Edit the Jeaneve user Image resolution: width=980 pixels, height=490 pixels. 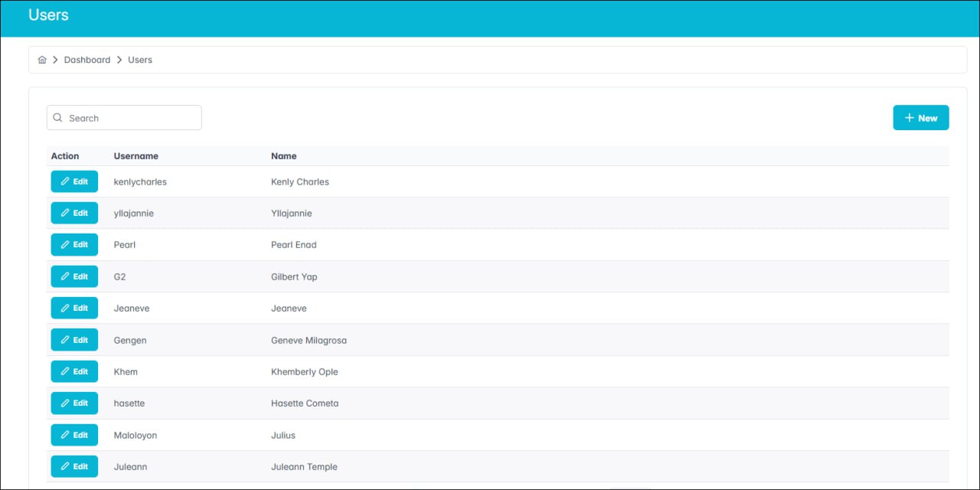(74, 308)
